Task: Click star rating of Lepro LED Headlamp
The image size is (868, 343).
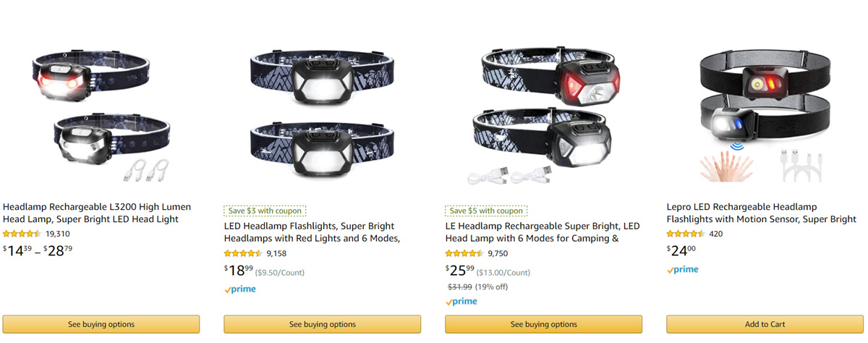Action: click(x=685, y=234)
